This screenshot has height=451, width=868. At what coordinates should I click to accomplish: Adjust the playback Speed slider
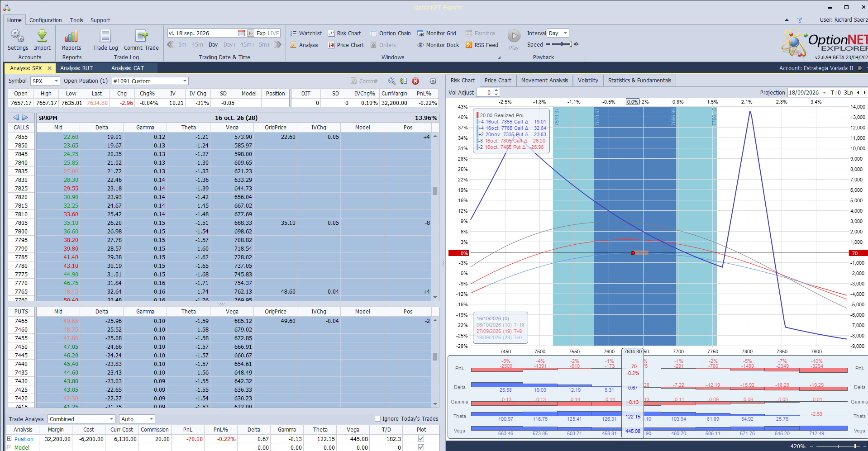562,44
